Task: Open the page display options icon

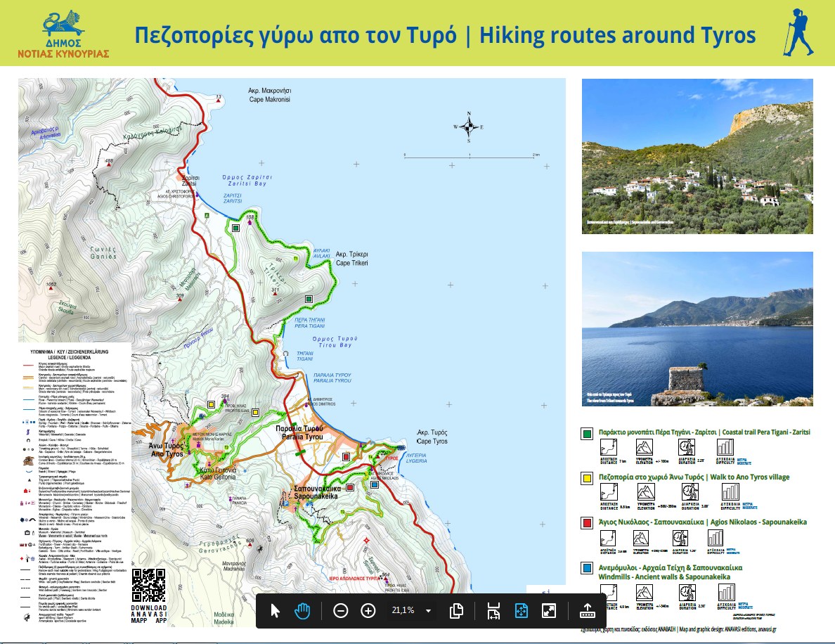Action: pyautogui.click(x=456, y=610)
